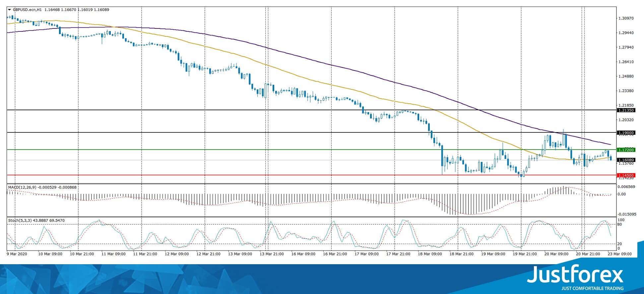Click the MACD scale value 0.006569
This screenshot has width=644, height=294.
pos(626,187)
